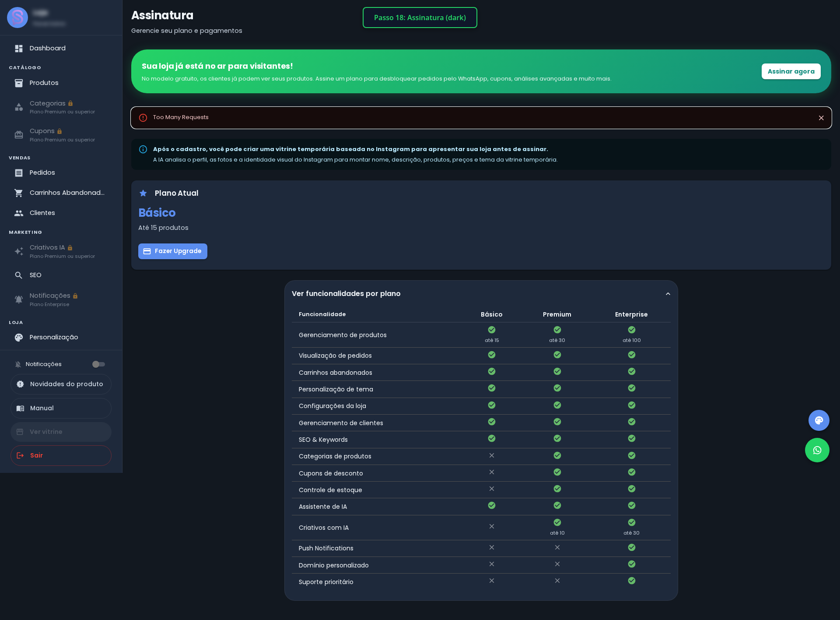Click the SEO magnifier icon
Image resolution: width=840 pixels, height=620 pixels.
click(19, 275)
